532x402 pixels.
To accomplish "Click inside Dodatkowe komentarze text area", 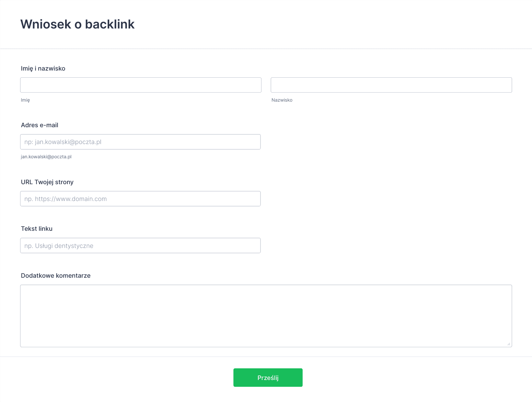I will pyautogui.click(x=266, y=316).
